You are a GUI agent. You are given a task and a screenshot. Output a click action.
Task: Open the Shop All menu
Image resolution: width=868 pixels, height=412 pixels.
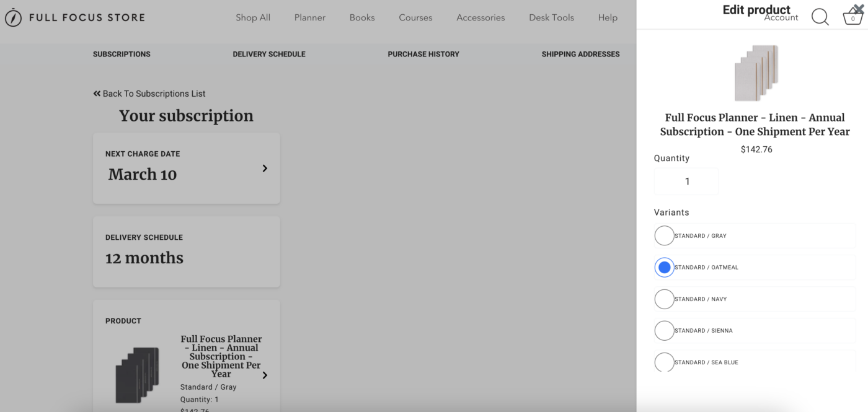(253, 17)
